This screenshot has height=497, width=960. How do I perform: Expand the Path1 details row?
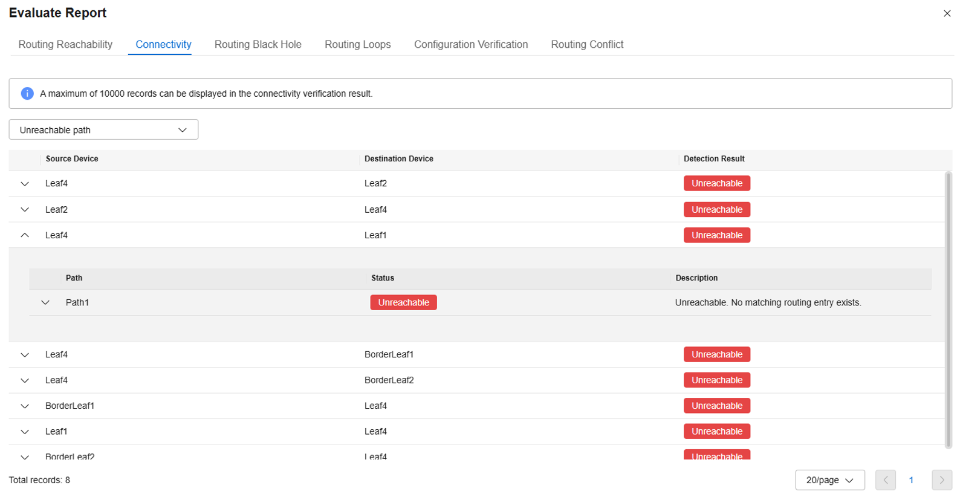point(45,302)
